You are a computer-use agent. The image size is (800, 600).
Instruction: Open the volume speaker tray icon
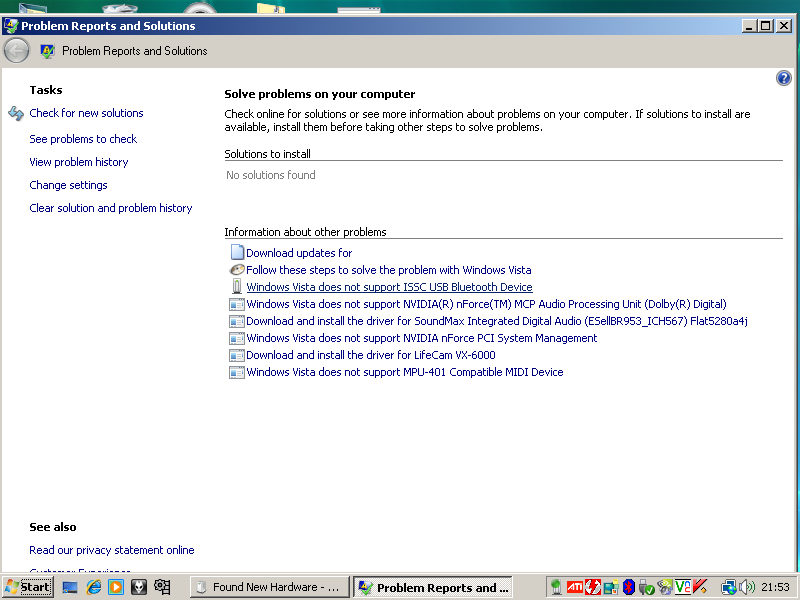(x=747, y=588)
